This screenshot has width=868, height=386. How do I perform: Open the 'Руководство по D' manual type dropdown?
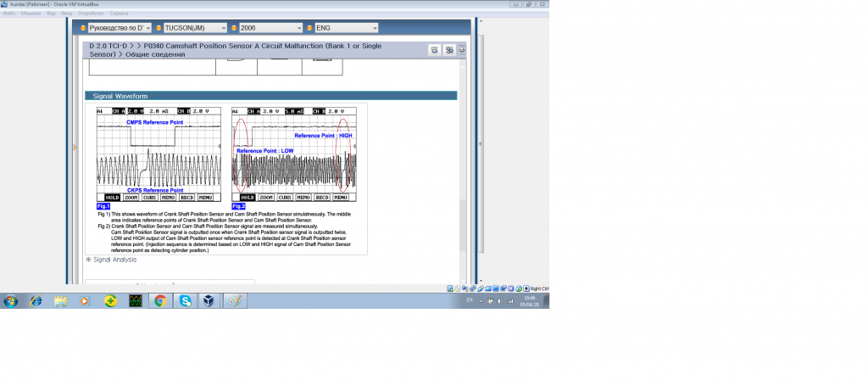tap(119, 28)
